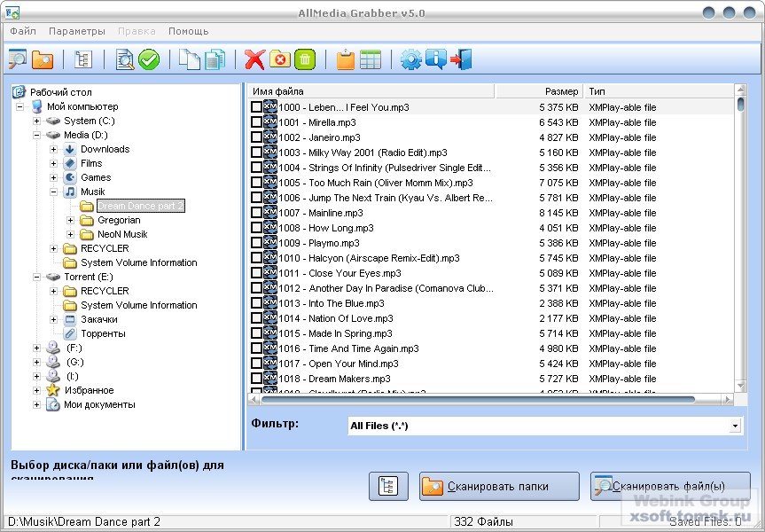
Task: Select checkbox next to 1015 - Made In Spring.mp3
Action: coord(256,333)
